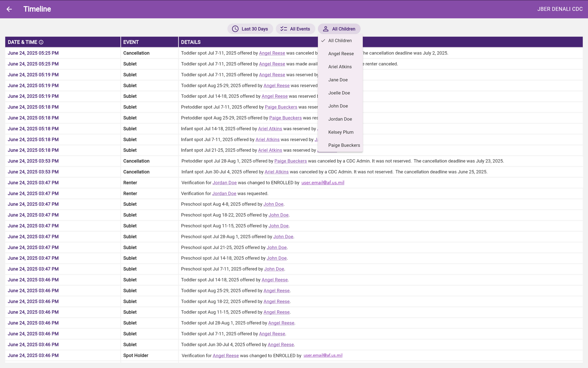Open Angel Reese link in Toddler Aug 11-15 row
The height and width of the screenshot is (368, 588).
coord(277,312)
